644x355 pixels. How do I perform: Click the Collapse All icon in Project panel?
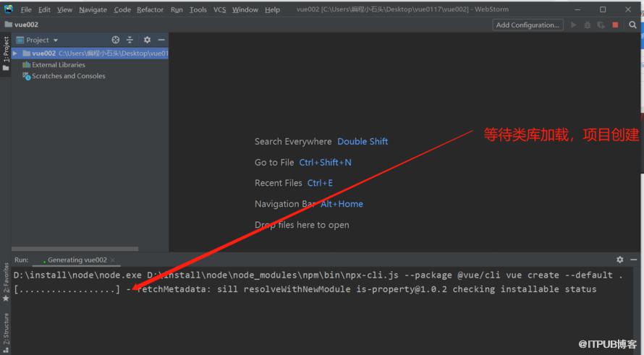coord(130,40)
